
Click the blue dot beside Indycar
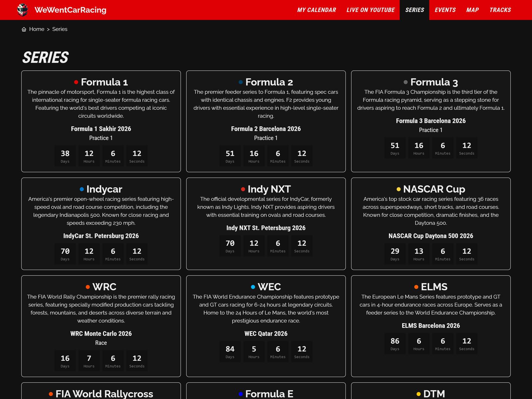(x=82, y=189)
